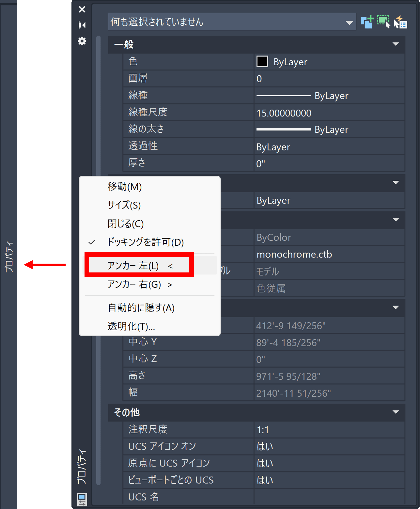The width and height of the screenshot is (420, 509).
Task: Open the palette properties gear icon
Action: (x=82, y=41)
